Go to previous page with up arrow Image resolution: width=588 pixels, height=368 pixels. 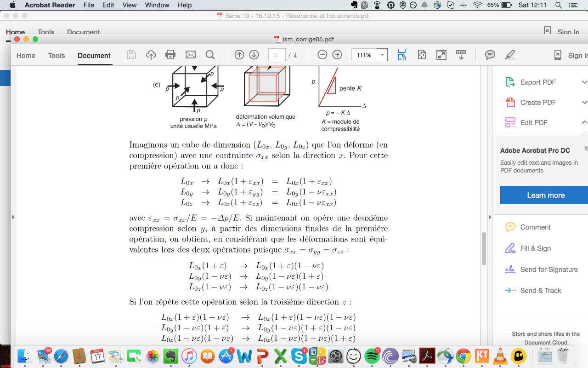click(239, 55)
